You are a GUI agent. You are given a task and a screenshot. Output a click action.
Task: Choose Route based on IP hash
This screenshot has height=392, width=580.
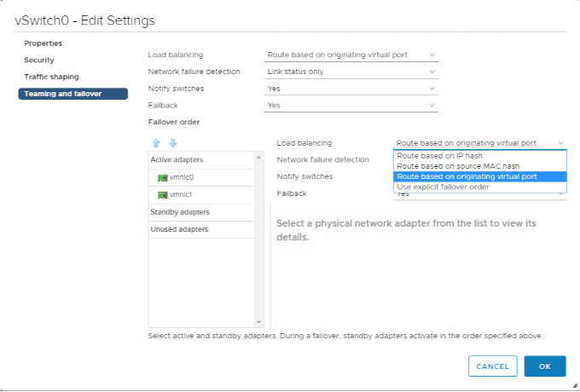point(439,156)
